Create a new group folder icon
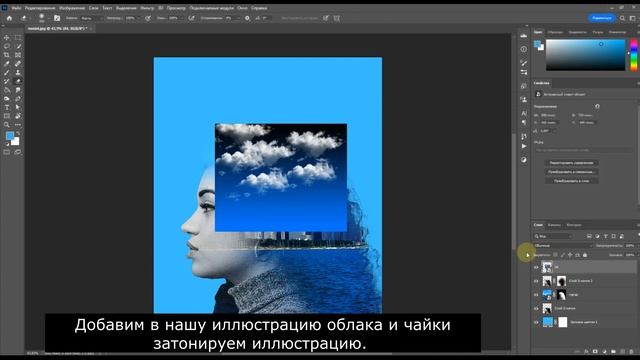The image size is (640, 360). pyautogui.click(x=613, y=351)
